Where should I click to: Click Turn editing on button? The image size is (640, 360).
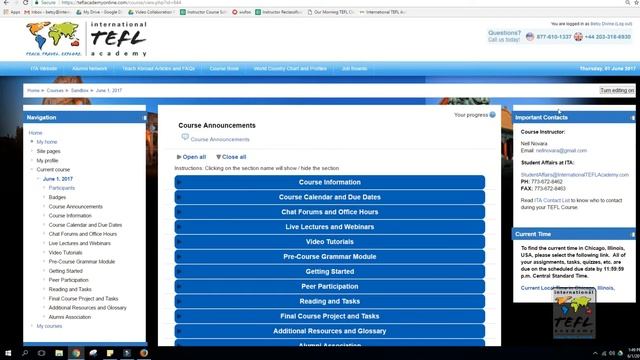(617, 90)
